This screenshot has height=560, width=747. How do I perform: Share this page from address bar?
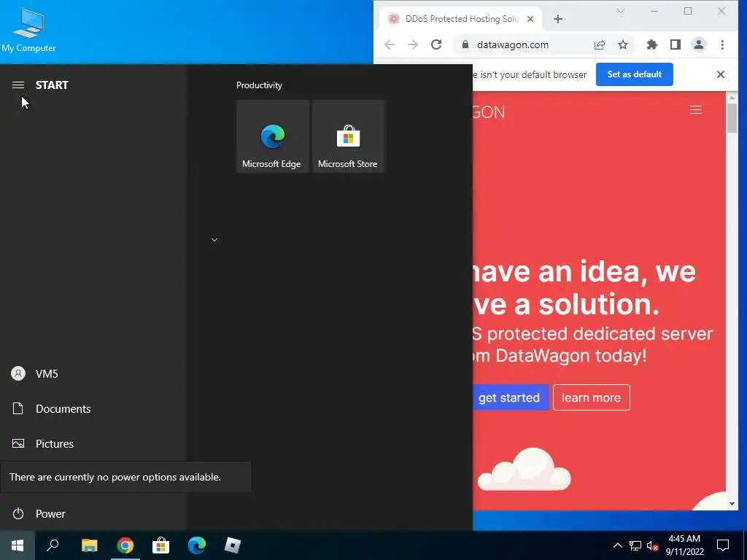(x=600, y=44)
